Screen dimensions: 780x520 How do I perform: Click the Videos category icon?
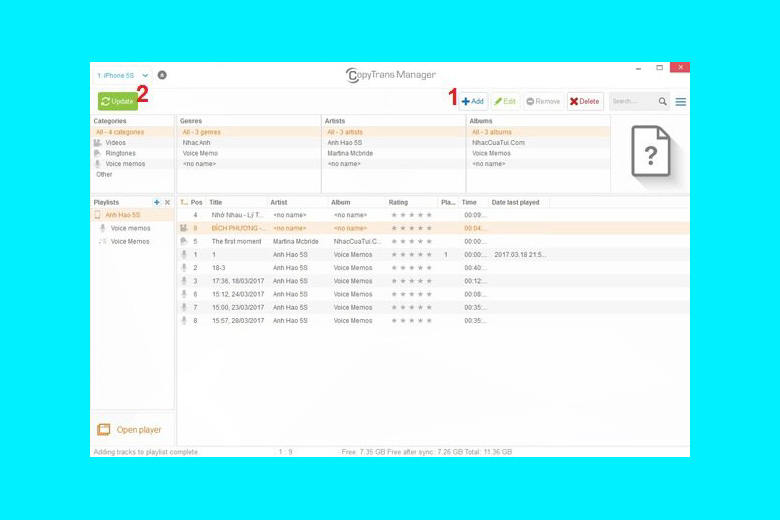point(98,143)
